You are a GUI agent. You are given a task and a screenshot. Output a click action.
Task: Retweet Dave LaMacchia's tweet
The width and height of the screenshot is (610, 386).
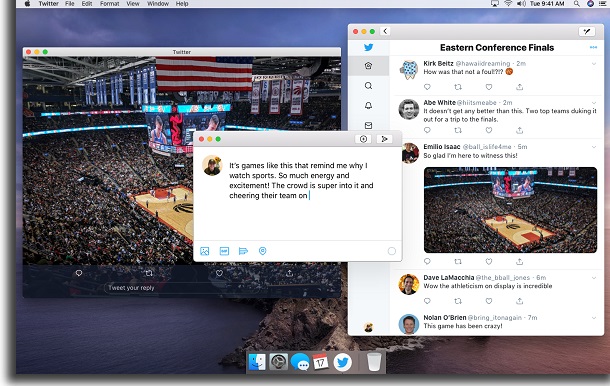458,301
